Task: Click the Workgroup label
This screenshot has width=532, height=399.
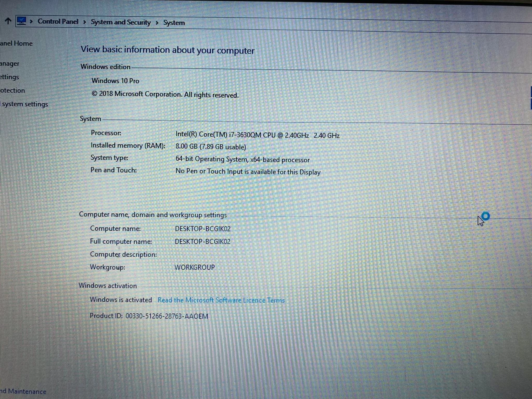Action: (x=108, y=267)
